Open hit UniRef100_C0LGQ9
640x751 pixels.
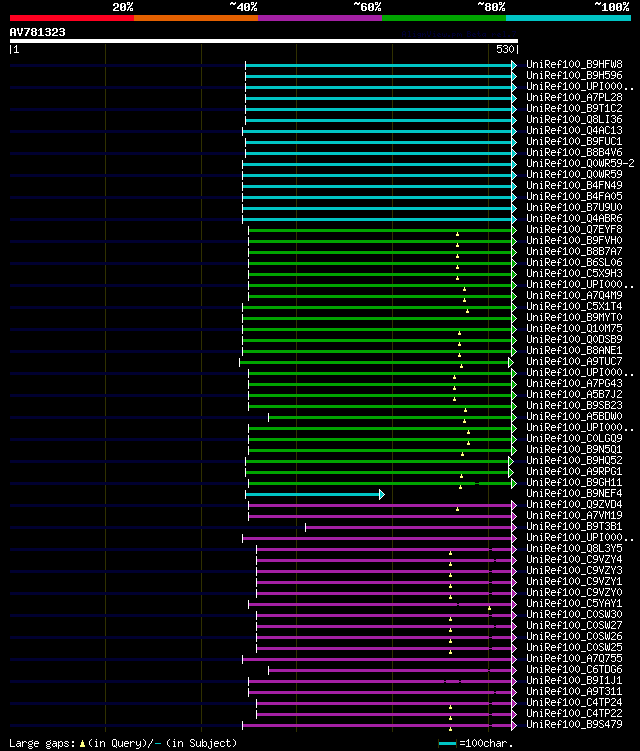574,439
